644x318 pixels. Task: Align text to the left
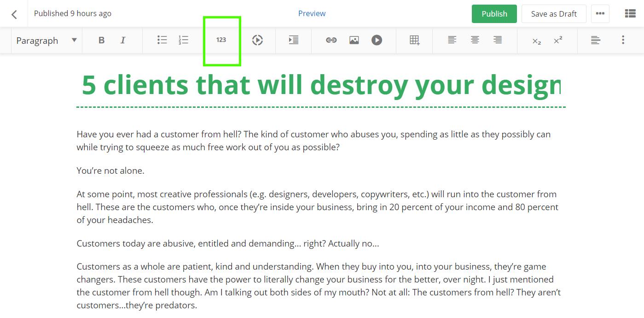(452, 41)
